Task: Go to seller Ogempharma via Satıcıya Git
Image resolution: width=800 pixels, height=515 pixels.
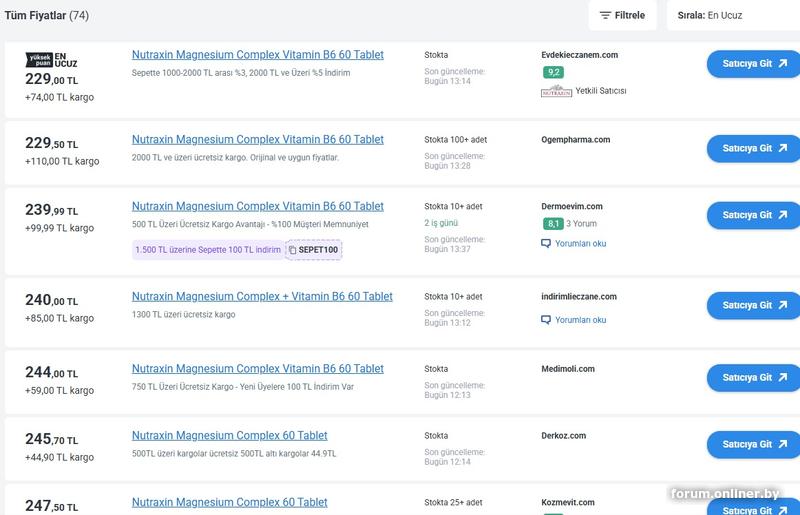Action: click(754, 148)
